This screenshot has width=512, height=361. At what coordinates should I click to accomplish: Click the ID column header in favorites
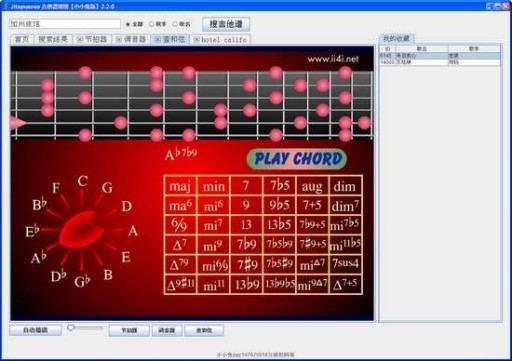(x=388, y=49)
